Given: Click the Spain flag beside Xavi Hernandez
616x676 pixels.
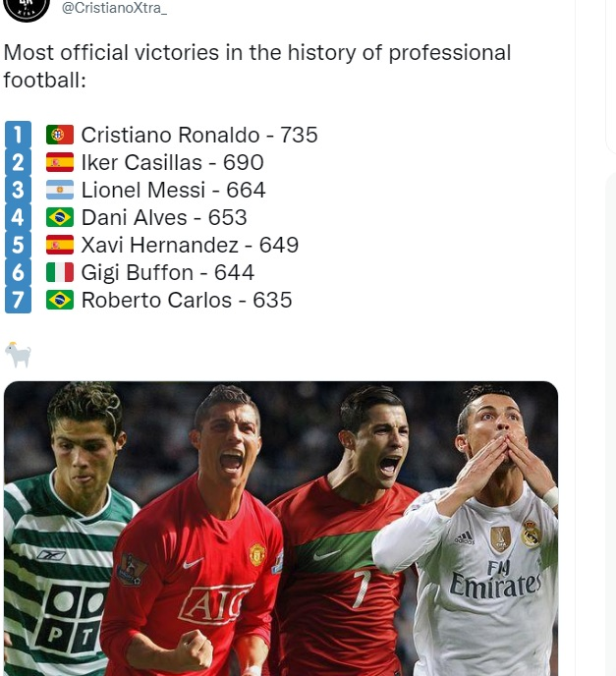Looking at the screenshot, I should (x=60, y=245).
